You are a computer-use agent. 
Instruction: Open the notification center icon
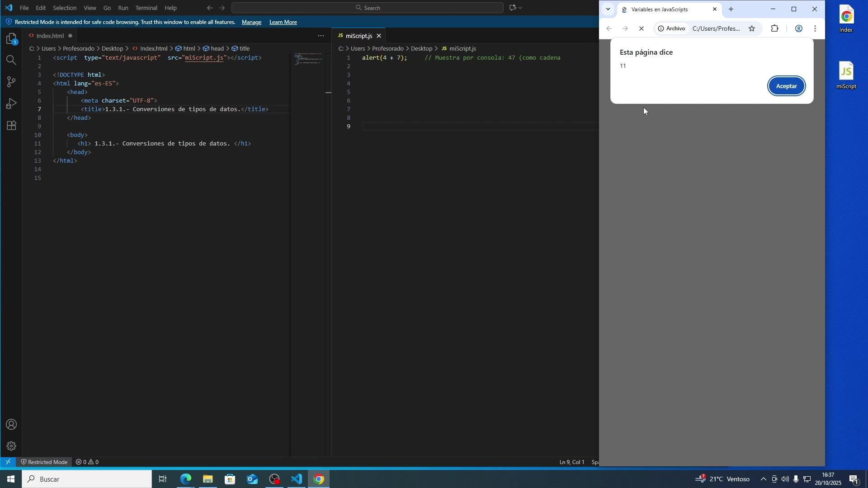pos(854,479)
